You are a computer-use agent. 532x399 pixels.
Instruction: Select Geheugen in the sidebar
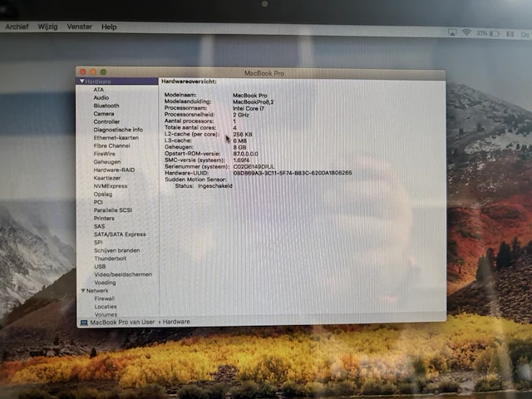click(x=107, y=162)
